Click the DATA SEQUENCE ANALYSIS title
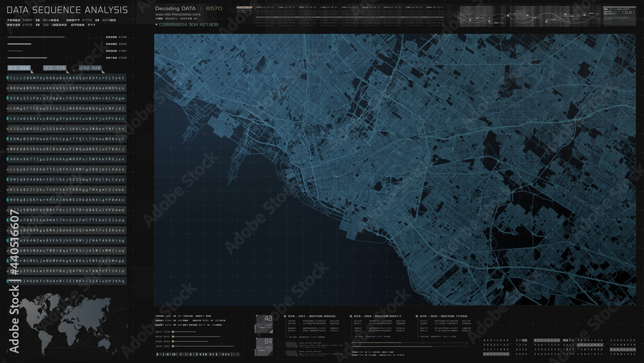The width and height of the screenshot is (644, 363). coord(68,10)
